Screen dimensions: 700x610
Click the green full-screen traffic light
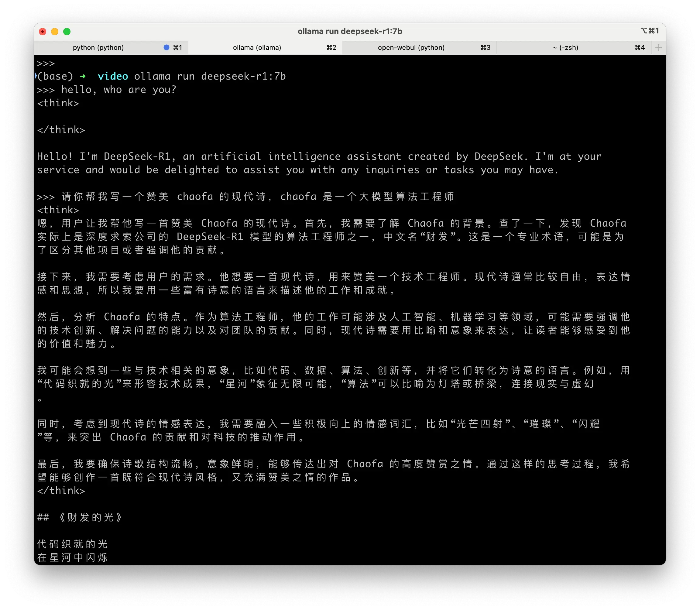pyautogui.click(x=67, y=31)
